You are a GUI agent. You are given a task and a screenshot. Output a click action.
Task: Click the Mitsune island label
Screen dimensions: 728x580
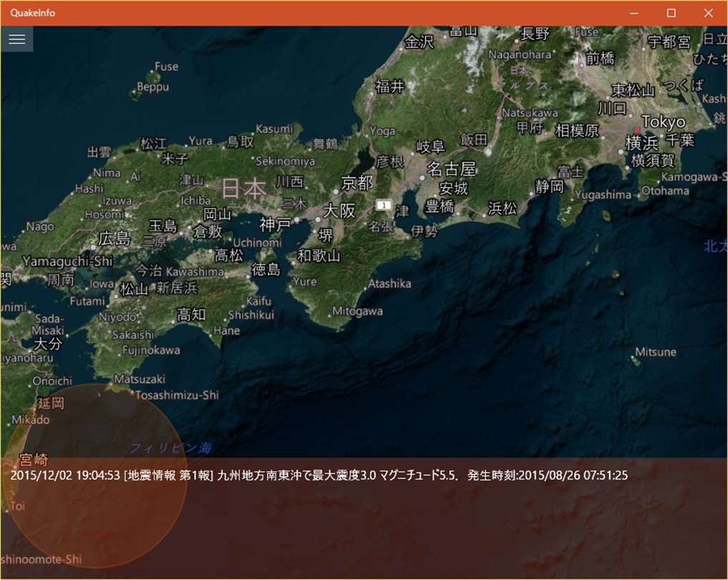pyautogui.click(x=656, y=352)
